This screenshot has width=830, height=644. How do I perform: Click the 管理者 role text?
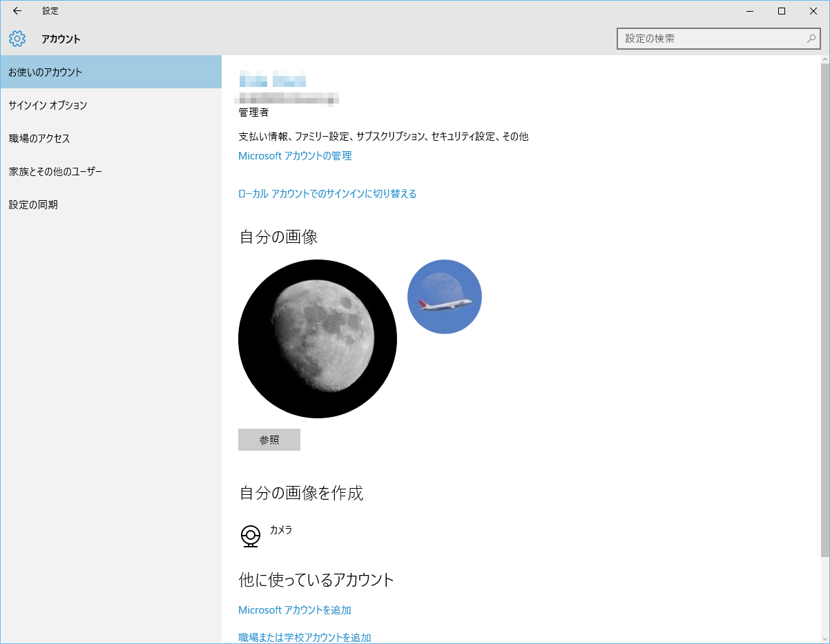tap(253, 112)
